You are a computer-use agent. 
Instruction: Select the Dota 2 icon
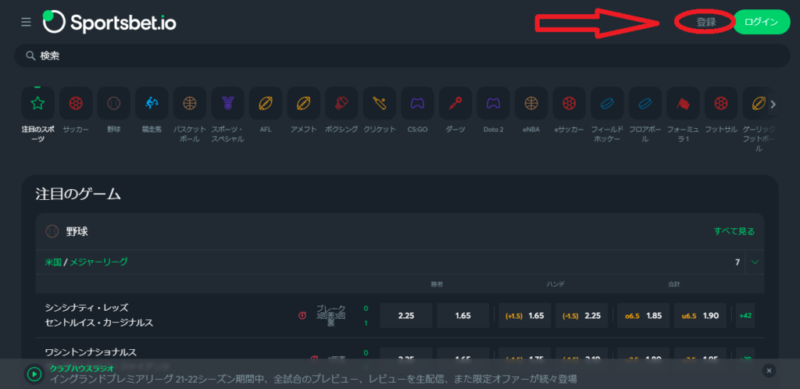tap(493, 103)
